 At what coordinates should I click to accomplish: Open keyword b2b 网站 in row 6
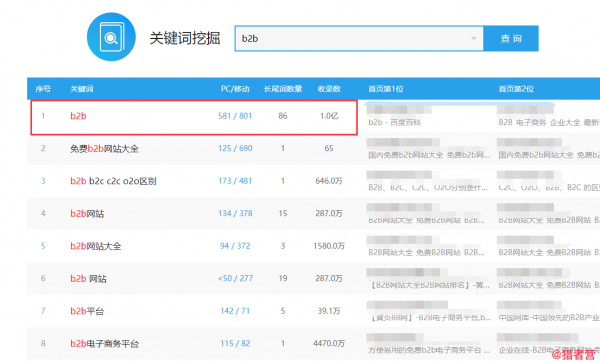(x=88, y=278)
